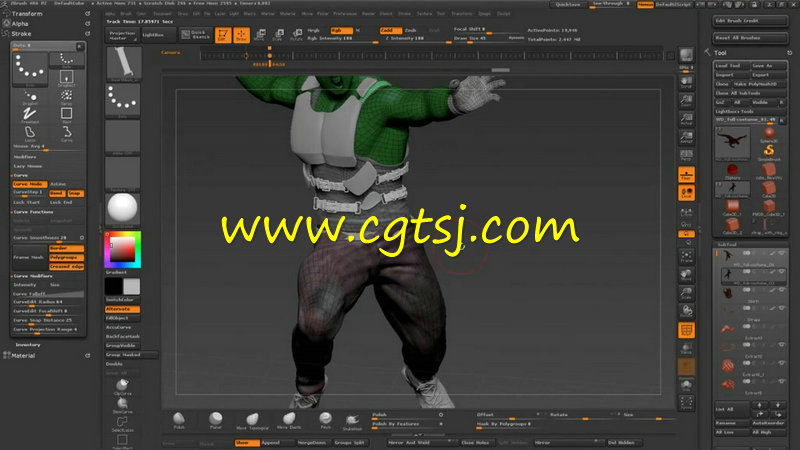
Task: Open the Texture menu
Action: pos(424,14)
